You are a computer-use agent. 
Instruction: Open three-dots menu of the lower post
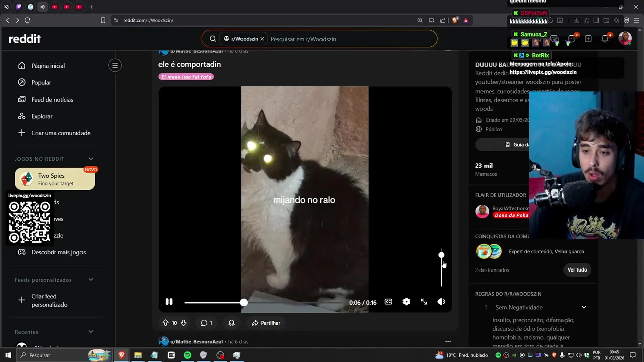point(448,342)
